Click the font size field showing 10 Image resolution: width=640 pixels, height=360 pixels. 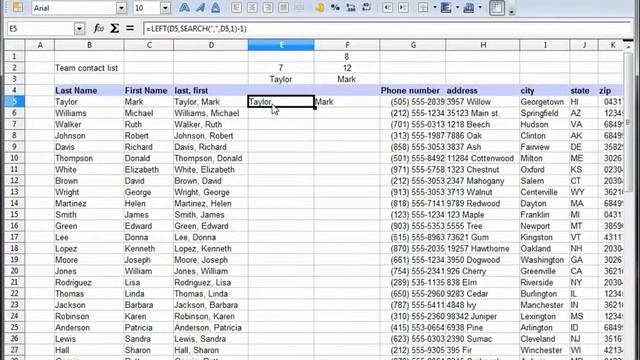(147, 8)
